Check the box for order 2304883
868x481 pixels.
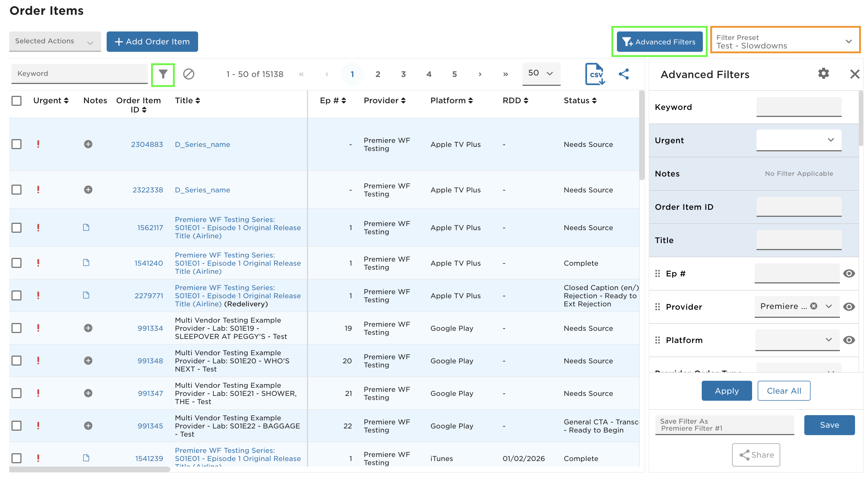pyautogui.click(x=17, y=144)
